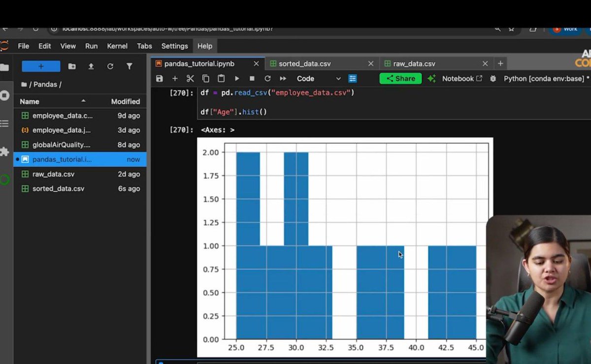Click the browser Work profile button
Viewport: 591px width, 364px height.
click(564, 29)
